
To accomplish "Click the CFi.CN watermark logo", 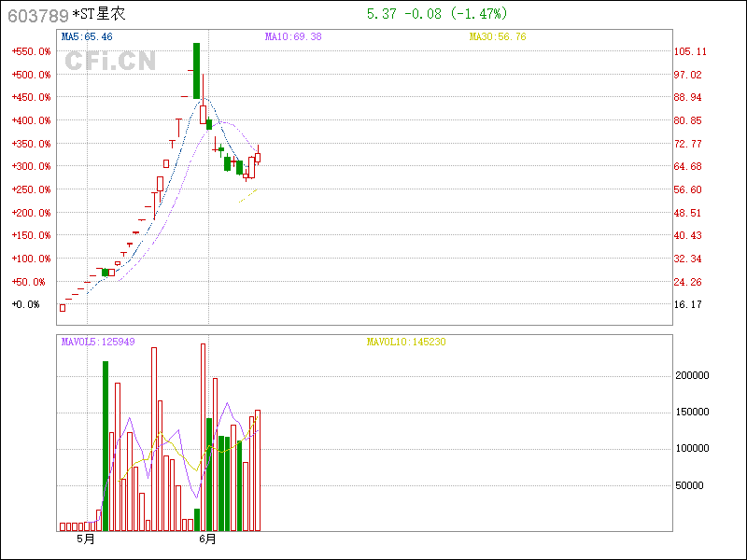I will (x=110, y=62).
